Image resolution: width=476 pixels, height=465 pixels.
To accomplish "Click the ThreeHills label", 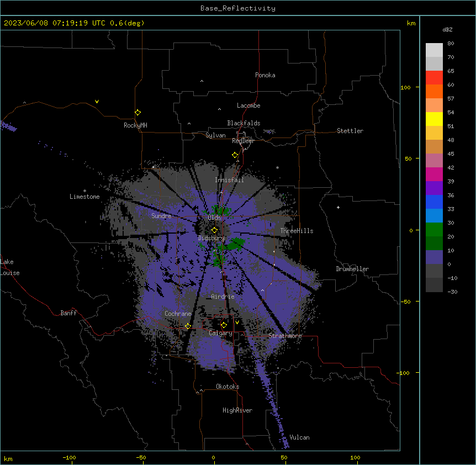I will 297,231.
